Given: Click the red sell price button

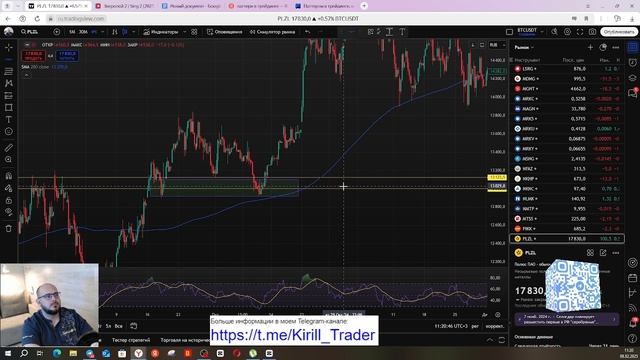Looking at the screenshot, I should (33, 56).
